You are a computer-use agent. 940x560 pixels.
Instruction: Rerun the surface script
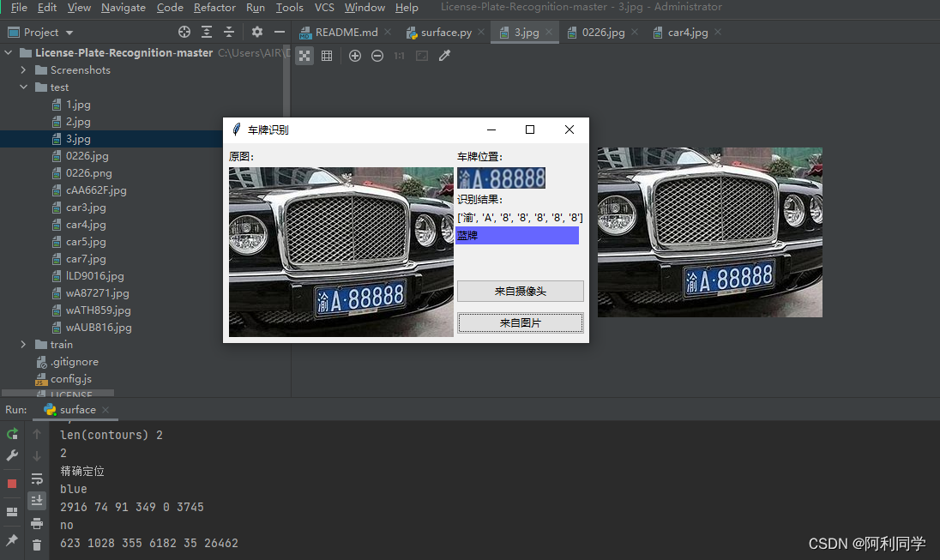click(x=12, y=434)
